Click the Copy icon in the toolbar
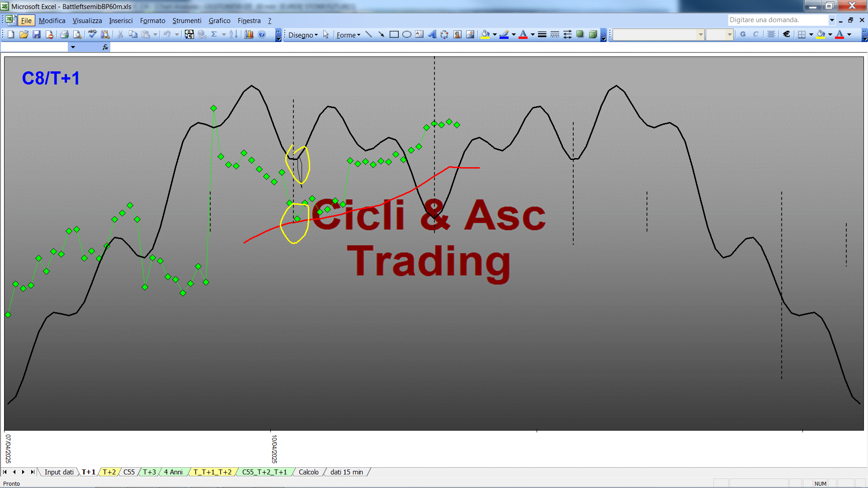This screenshot has width=868, height=488. click(x=133, y=34)
